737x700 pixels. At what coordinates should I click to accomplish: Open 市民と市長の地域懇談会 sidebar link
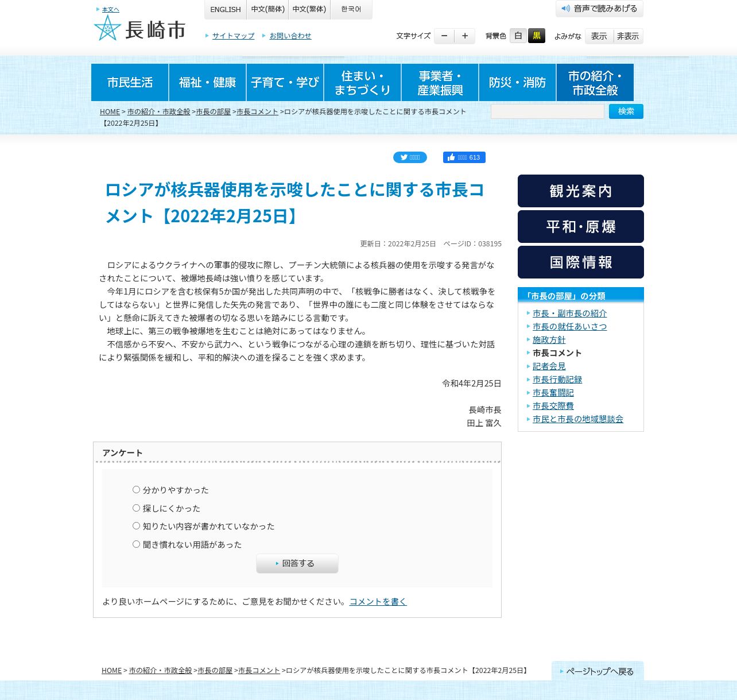578,419
